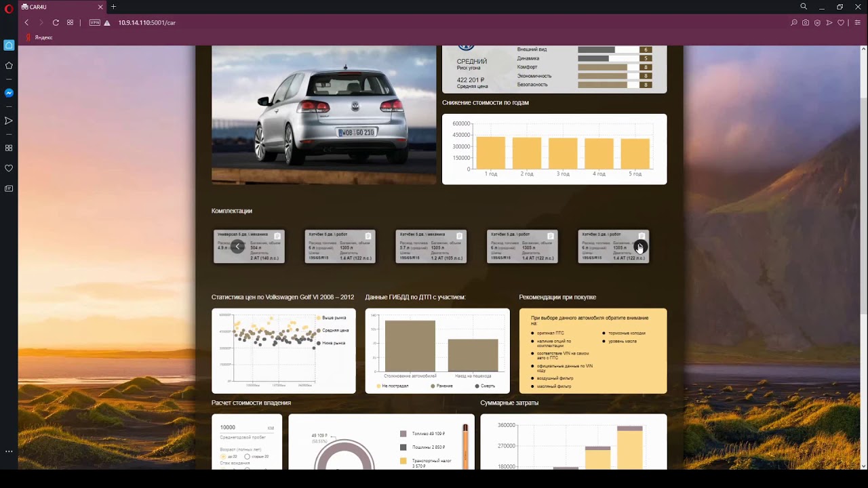Screen dimensions: 868x488
Task: Open the sidebar pentagon workspace icon
Action: tap(9, 66)
